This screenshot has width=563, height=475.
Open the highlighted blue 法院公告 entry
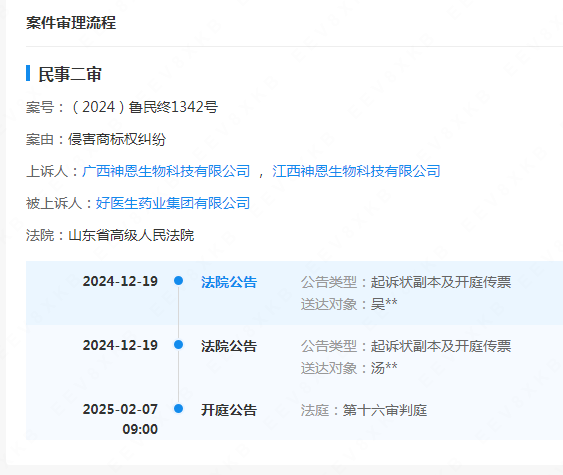click(x=229, y=282)
